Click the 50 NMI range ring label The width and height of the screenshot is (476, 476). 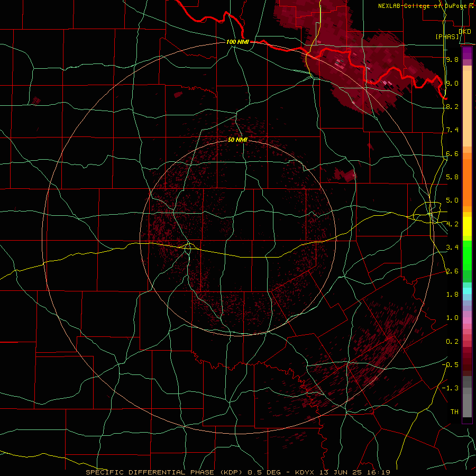tap(237, 140)
